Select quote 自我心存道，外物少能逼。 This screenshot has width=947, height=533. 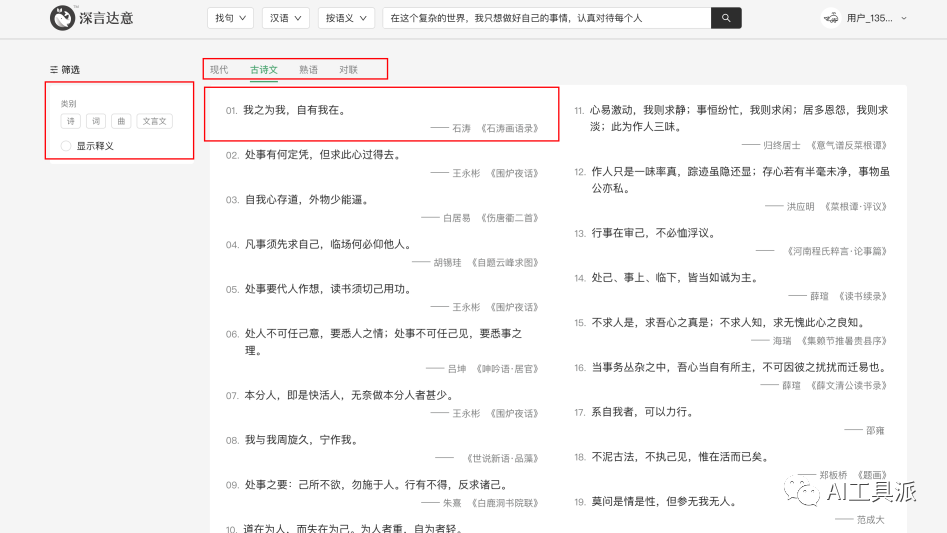click(x=307, y=200)
